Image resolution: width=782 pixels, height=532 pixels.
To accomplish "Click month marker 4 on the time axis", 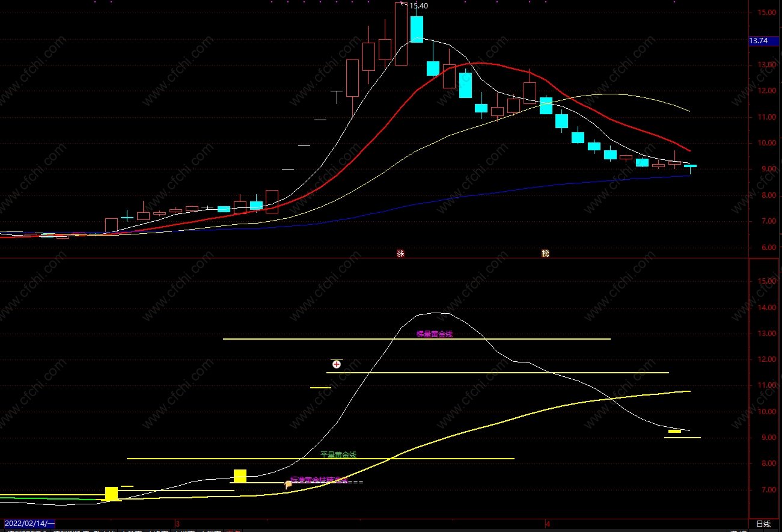I will [548, 524].
